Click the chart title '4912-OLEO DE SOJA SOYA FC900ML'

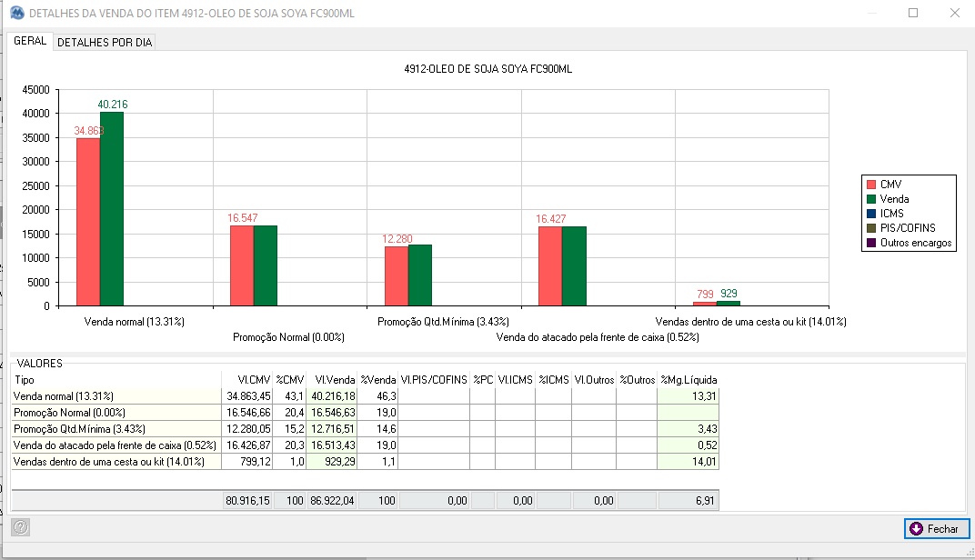point(488,69)
